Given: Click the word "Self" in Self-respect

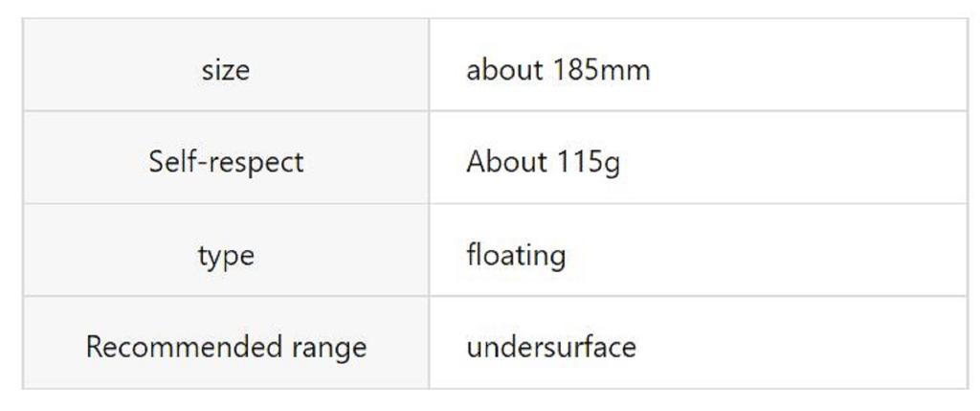Looking at the screenshot, I should coord(170,162).
